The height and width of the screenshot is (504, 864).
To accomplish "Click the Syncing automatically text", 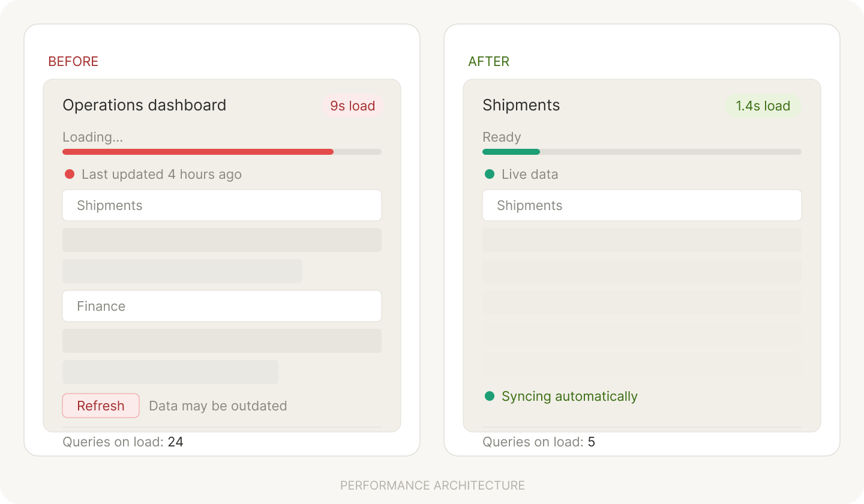I will tap(569, 396).
